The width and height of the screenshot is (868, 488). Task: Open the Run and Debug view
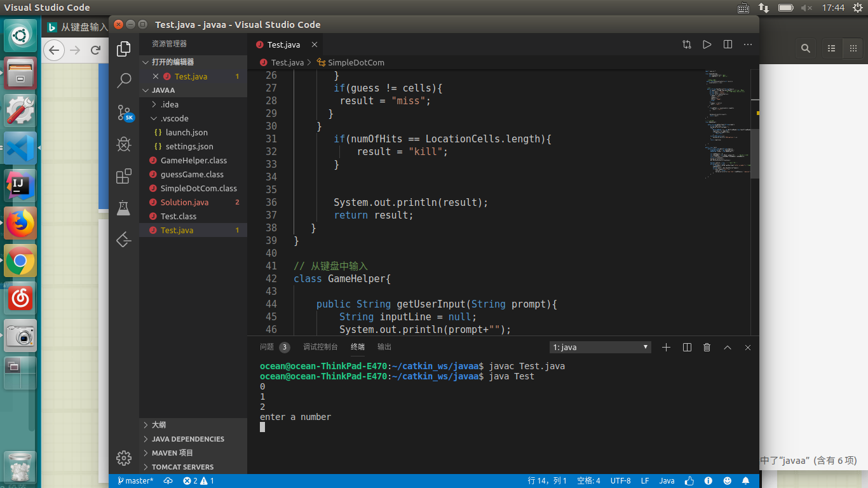(123, 144)
